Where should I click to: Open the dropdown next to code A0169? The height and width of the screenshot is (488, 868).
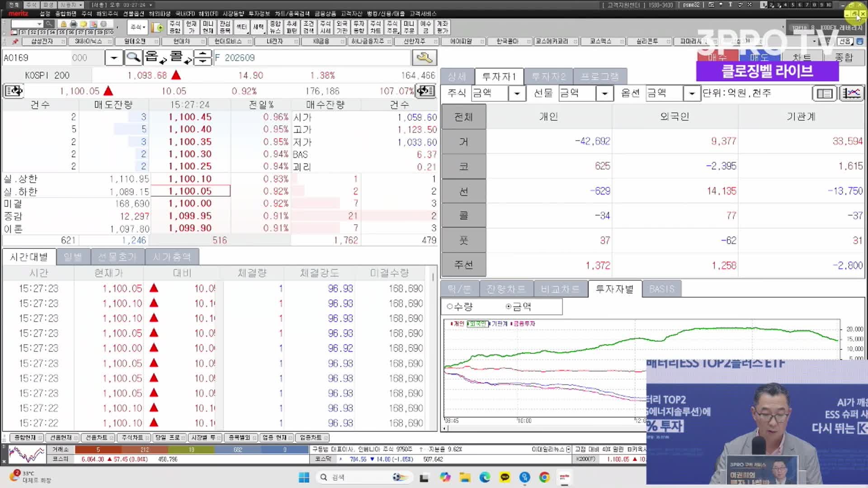coord(113,57)
